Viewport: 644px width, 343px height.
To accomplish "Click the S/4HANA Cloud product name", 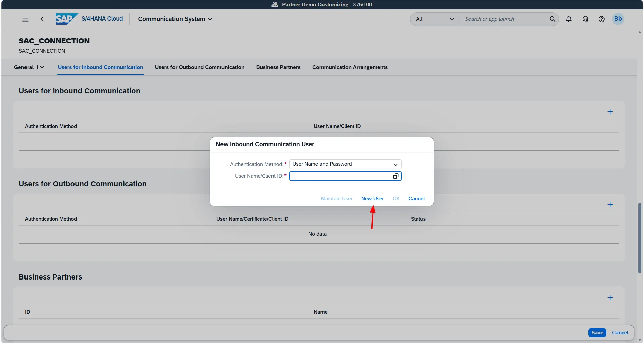I will (102, 19).
